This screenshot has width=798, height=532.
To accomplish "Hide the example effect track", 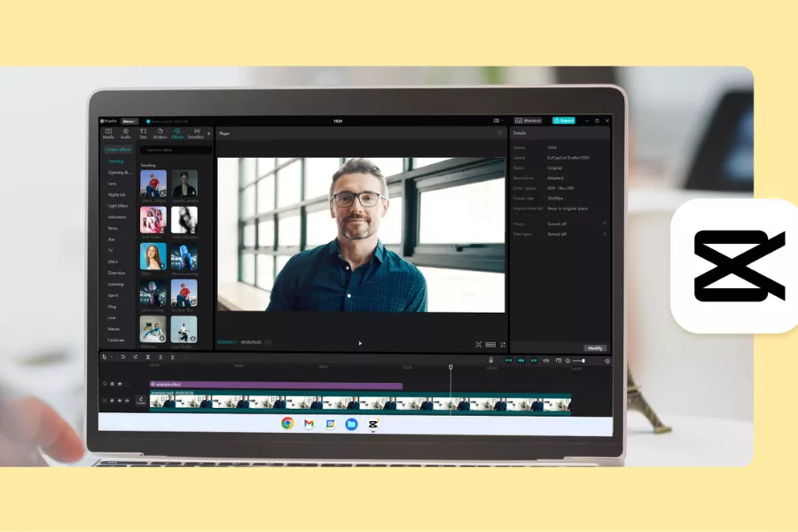I will coord(120,384).
